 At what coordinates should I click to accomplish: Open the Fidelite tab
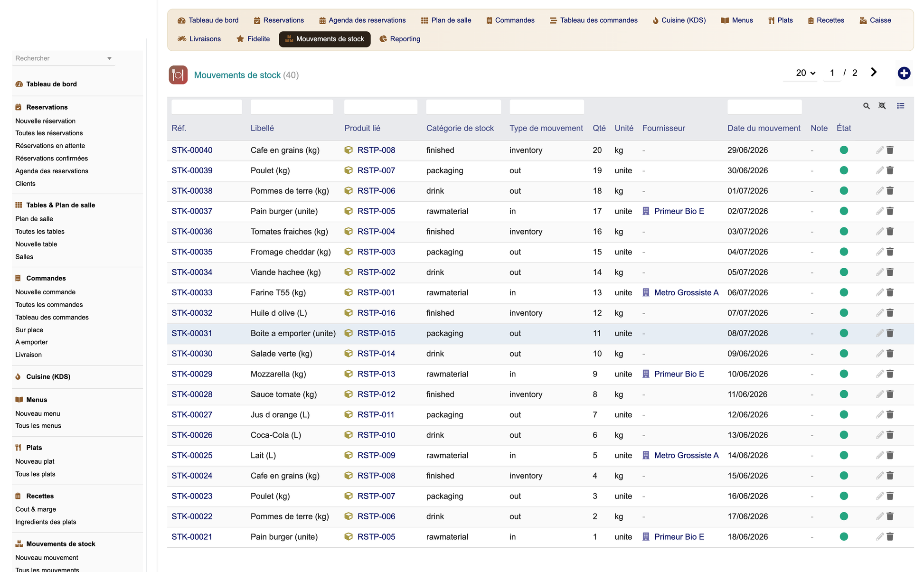click(x=253, y=39)
